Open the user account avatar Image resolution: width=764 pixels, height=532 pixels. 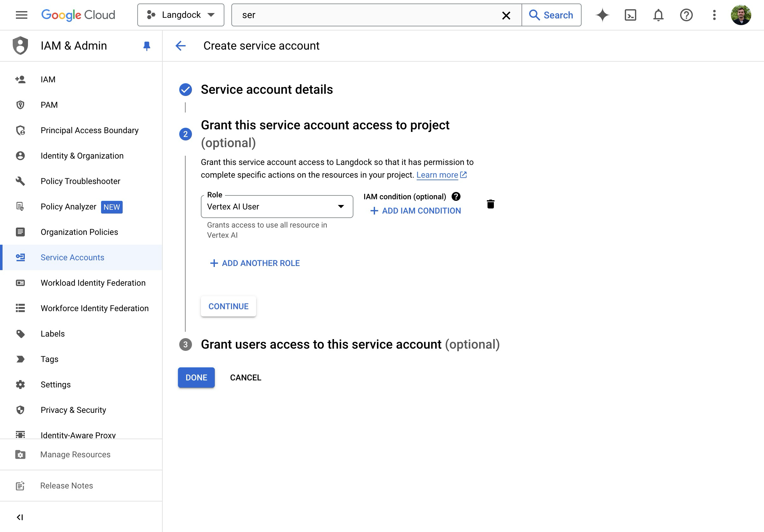tap(741, 15)
